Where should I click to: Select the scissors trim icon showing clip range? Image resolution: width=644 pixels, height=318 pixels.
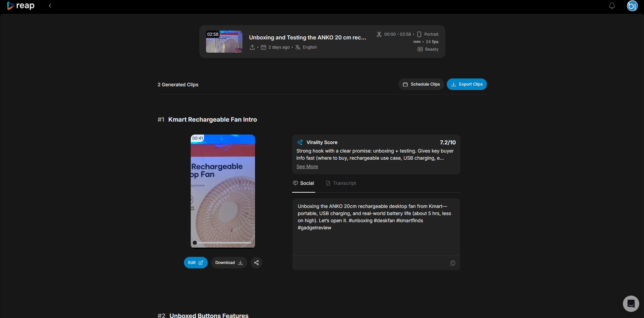pos(379,34)
